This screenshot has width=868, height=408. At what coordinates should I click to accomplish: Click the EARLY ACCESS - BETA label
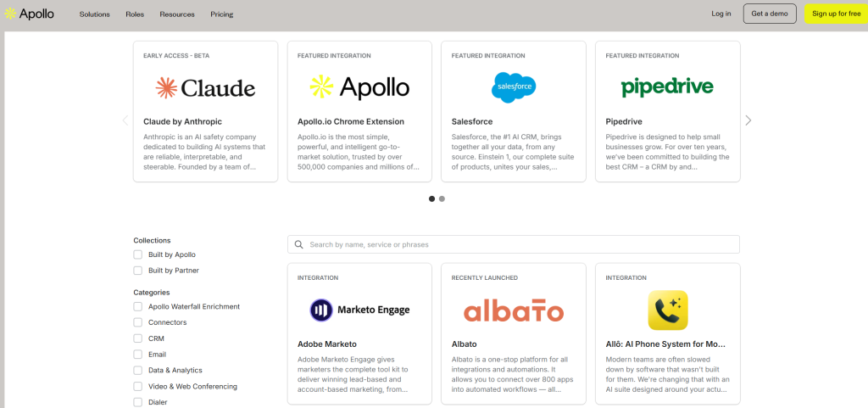pyautogui.click(x=176, y=56)
